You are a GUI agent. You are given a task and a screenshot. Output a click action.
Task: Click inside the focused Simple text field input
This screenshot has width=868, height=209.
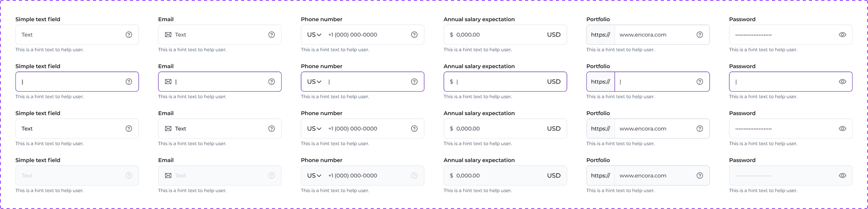point(77,82)
